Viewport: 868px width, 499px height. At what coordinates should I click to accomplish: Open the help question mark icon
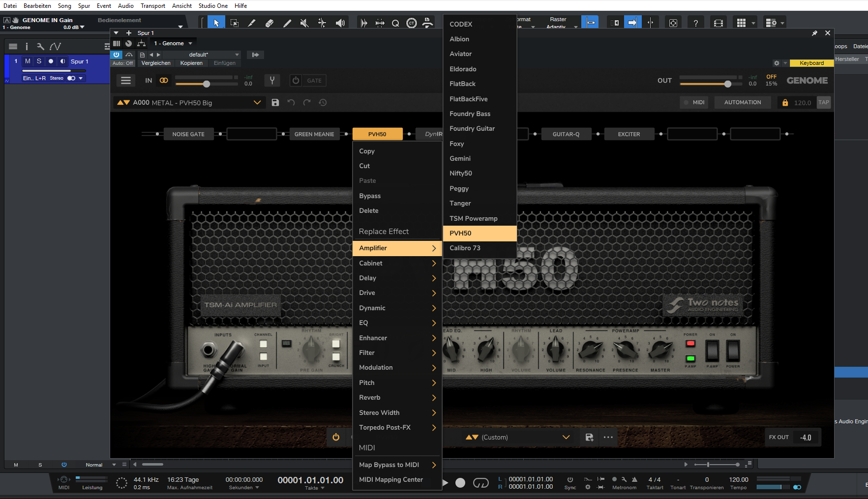pyautogui.click(x=695, y=23)
